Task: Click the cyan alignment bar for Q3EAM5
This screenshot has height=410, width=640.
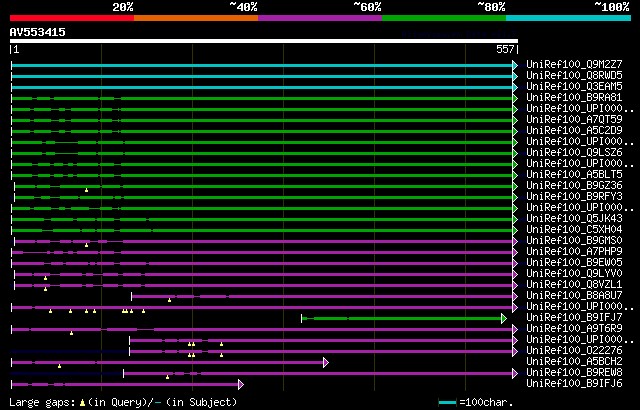Action: click(x=262, y=87)
